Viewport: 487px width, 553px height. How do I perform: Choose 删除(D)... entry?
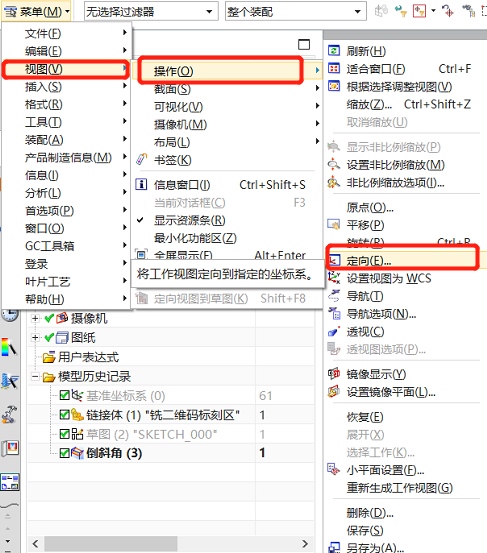tap(406, 512)
